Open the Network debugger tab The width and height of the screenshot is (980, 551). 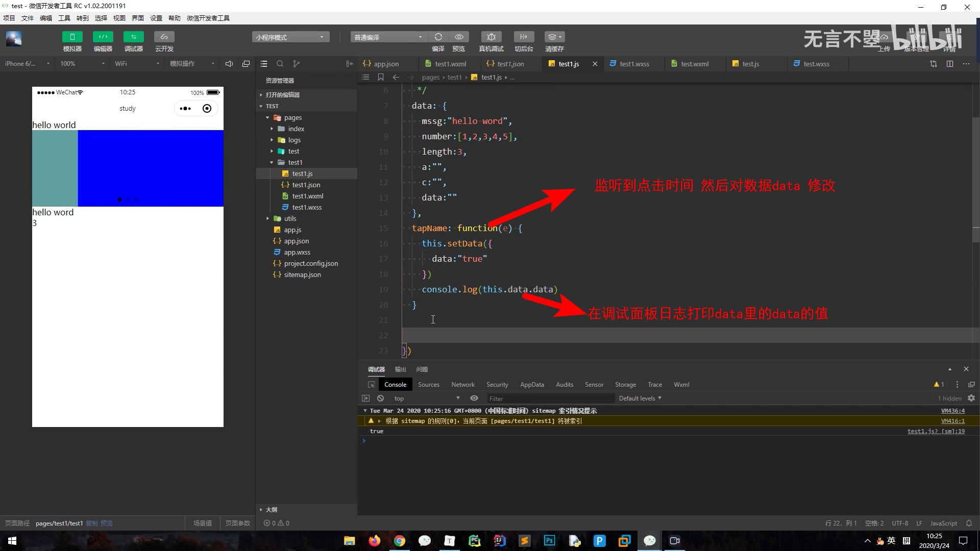click(462, 385)
